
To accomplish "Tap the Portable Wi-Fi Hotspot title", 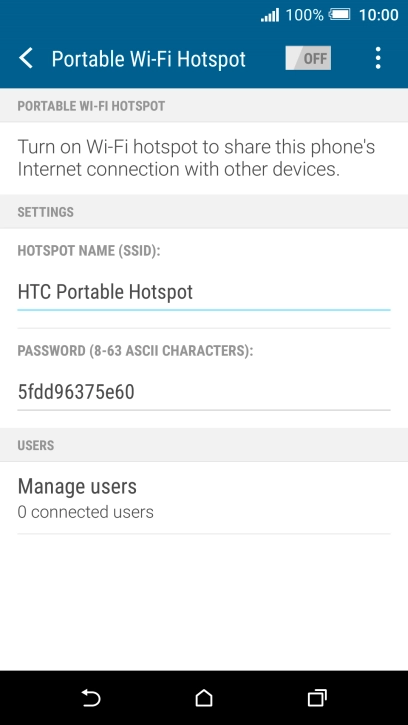I will (148, 59).
